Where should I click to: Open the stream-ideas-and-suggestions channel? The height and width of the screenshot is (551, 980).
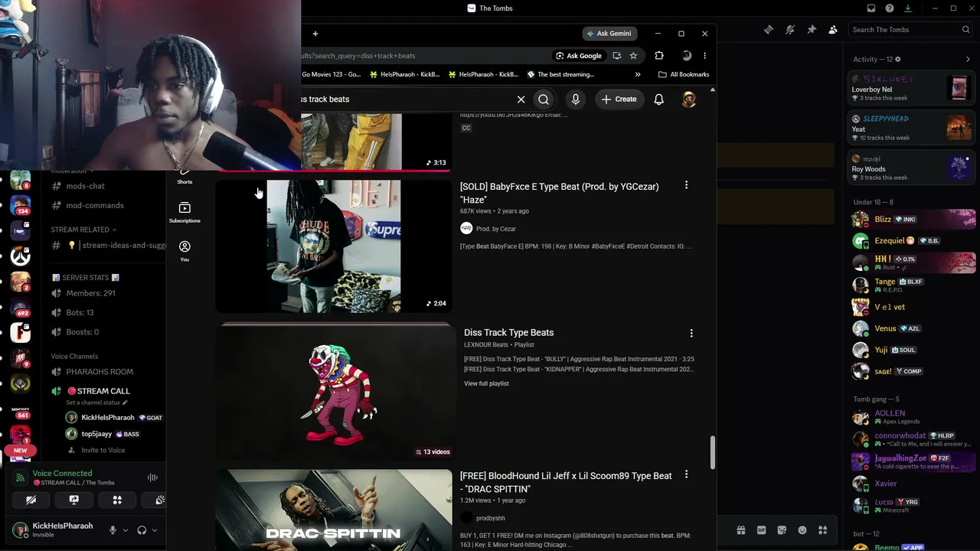(107, 246)
